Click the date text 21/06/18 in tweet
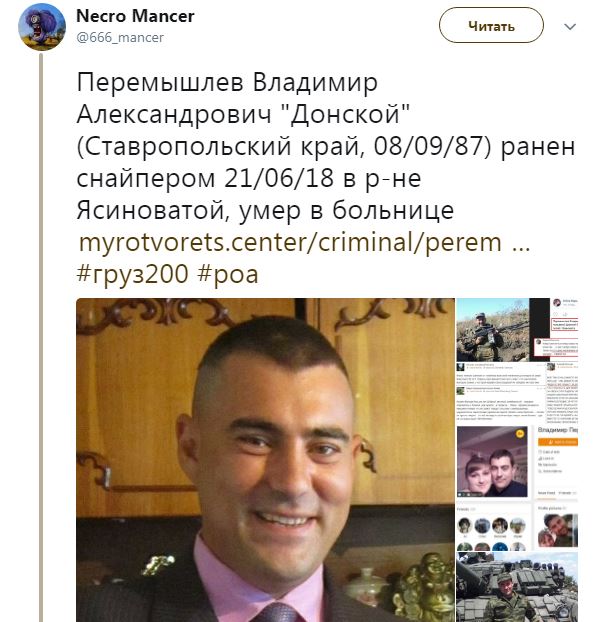 click(x=279, y=178)
